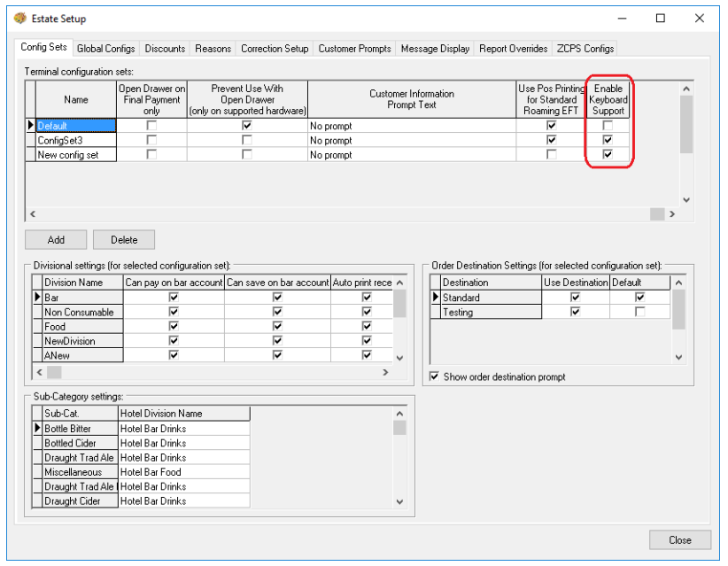Click the Standard row selector arrow
This screenshot has width=728, height=566.
coord(436,297)
